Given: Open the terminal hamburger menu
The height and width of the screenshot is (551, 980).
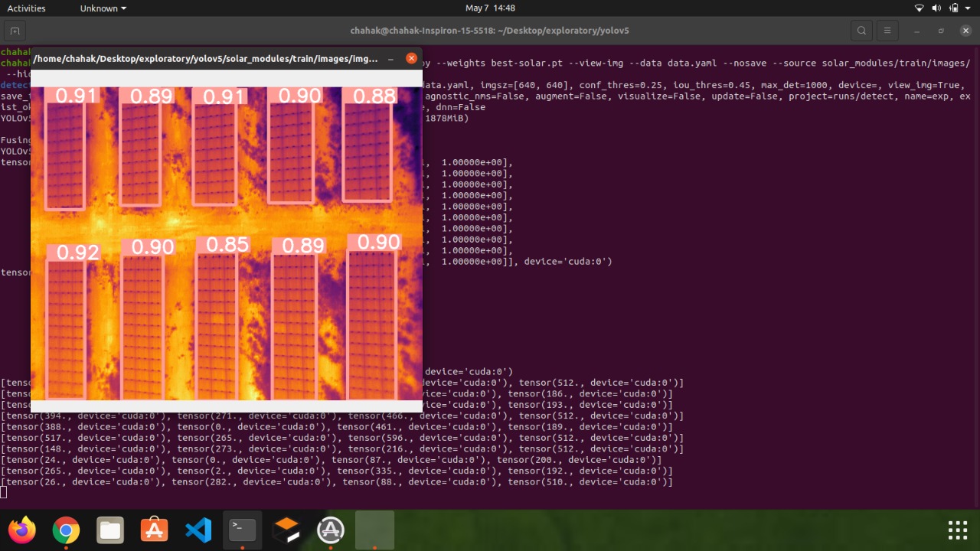Looking at the screenshot, I should (887, 31).
